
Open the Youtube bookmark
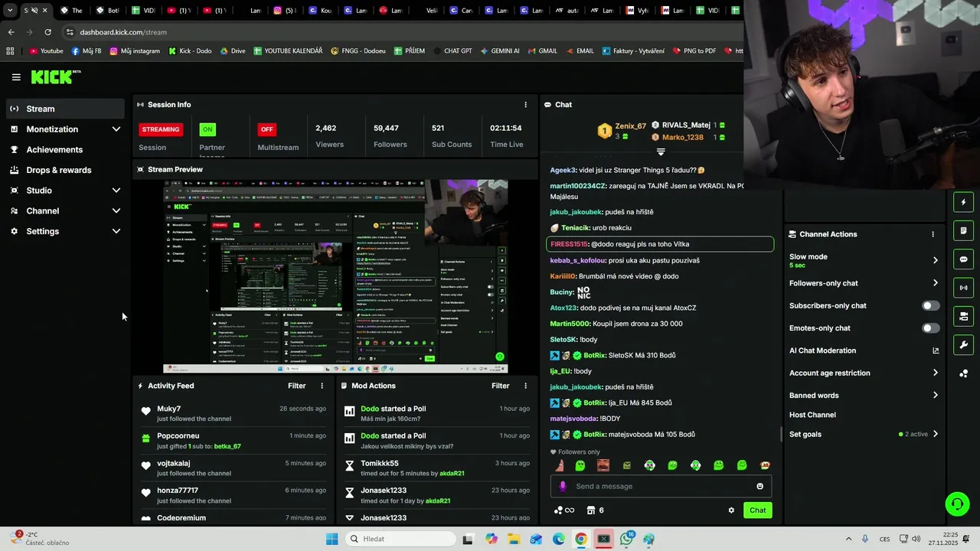[46, 51]
